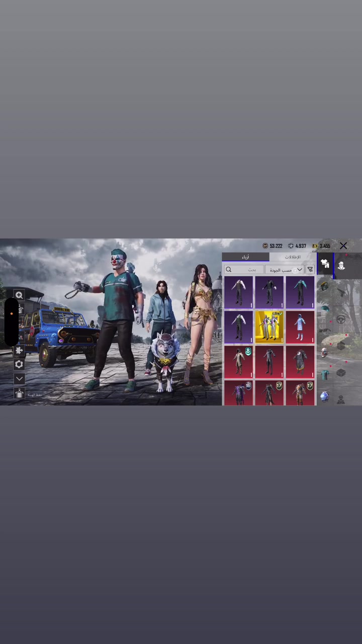Image resolution: width=362 pixels, height=644 pixels.
Task: Select the light blue raincoat outfit
Action: click(300, 327)
